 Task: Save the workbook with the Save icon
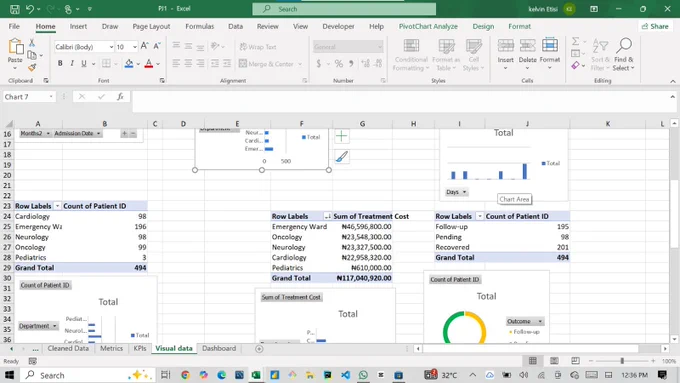click(x=14, y=9)
